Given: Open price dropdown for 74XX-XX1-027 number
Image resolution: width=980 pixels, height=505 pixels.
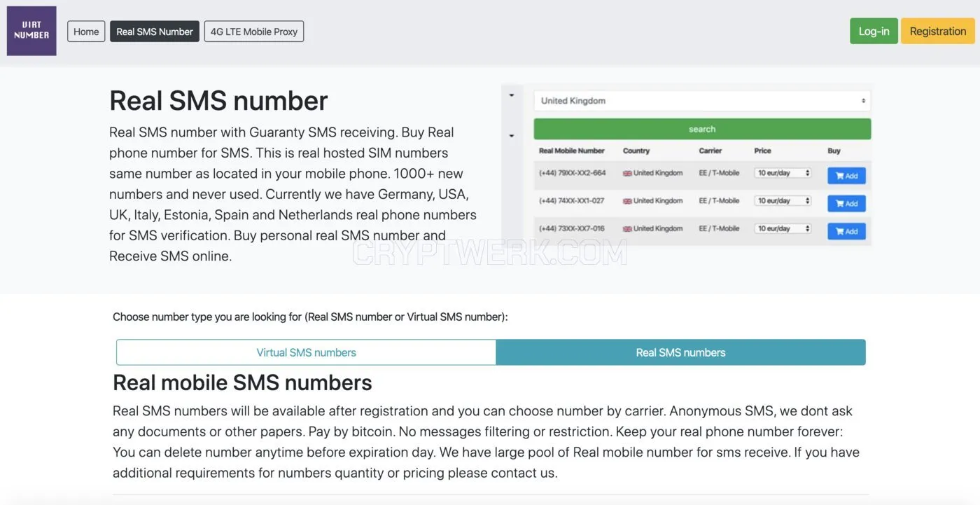Looking at the screenshot, I should tap(783, 201).
